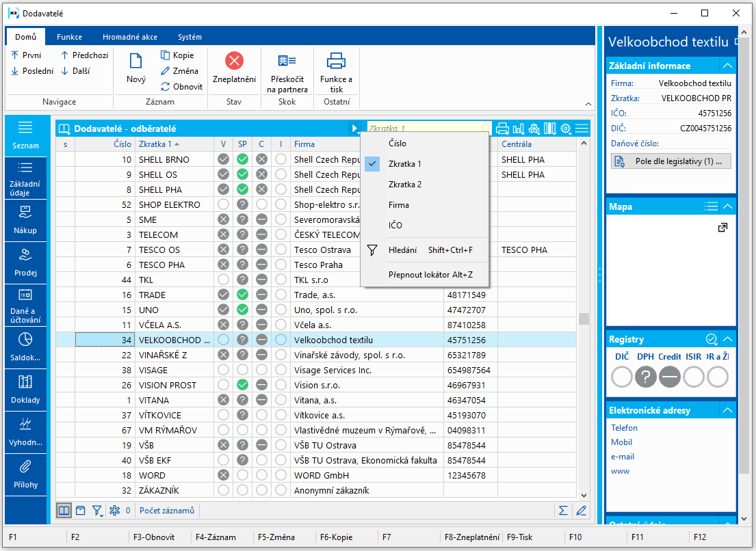This screenshot has width=756, height=551.
Task: Click the snowflake icon in bottom bar
Action: point(115,510)
